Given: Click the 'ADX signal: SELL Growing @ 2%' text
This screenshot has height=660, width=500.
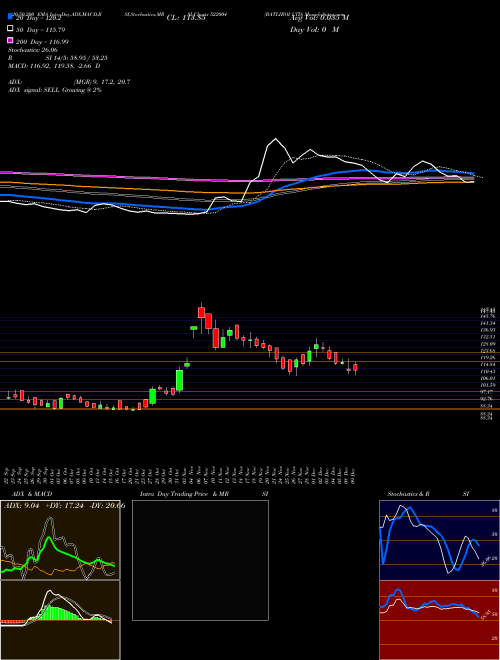Looking at the screenshot, I should tap(55, 90).
